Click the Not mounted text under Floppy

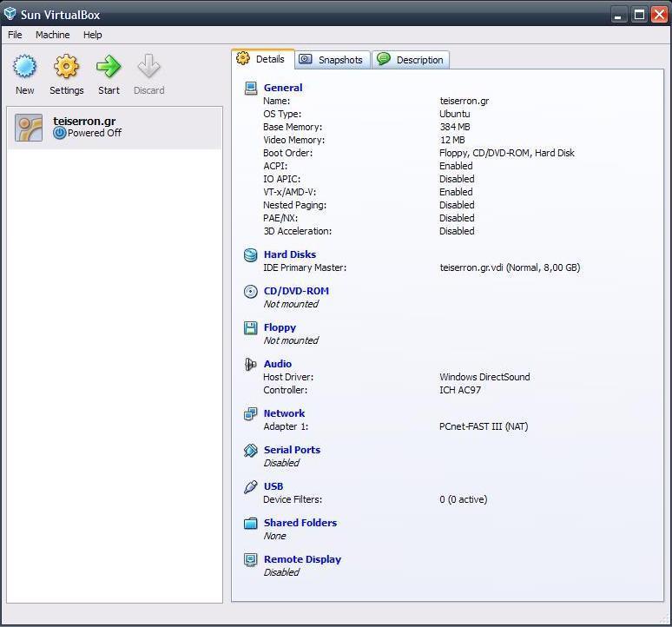coord(291,340)
